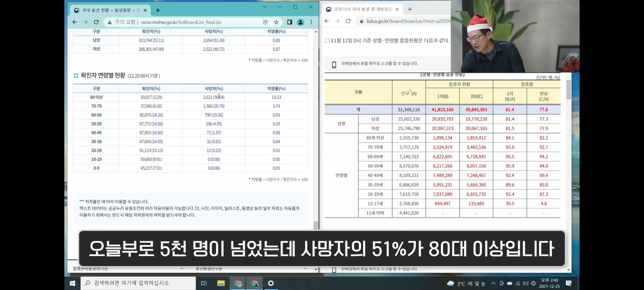This screenshot has height=290, width=644.
Task: Go back in the left browser window
Action: [75, 22]
